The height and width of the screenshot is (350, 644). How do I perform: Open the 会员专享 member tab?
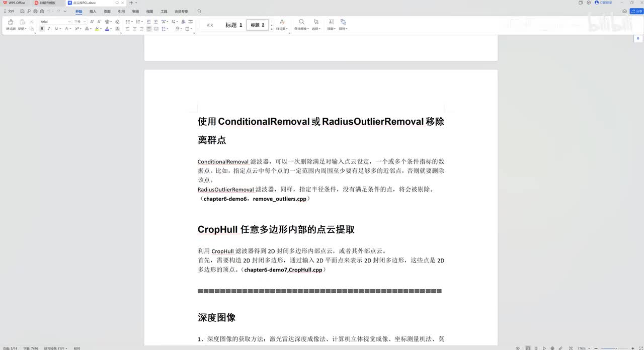(x=181, y=11)
